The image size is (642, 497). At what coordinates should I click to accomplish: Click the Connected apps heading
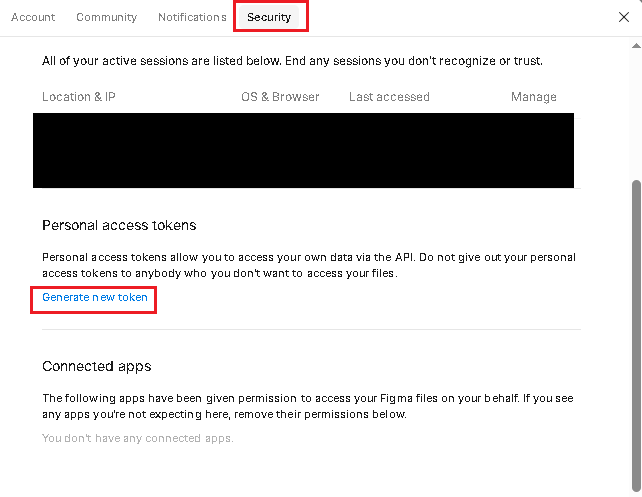97,366
